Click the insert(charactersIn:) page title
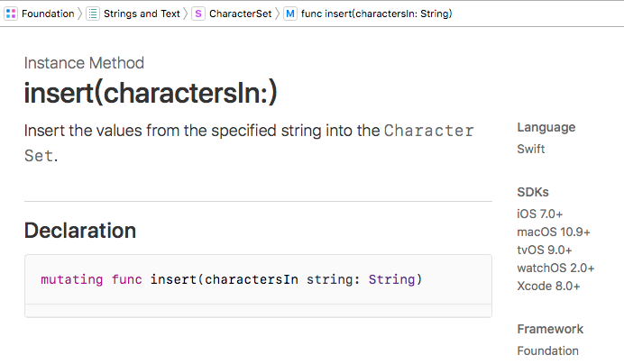This screenshot has height=364, width=624. click(150, 93)
